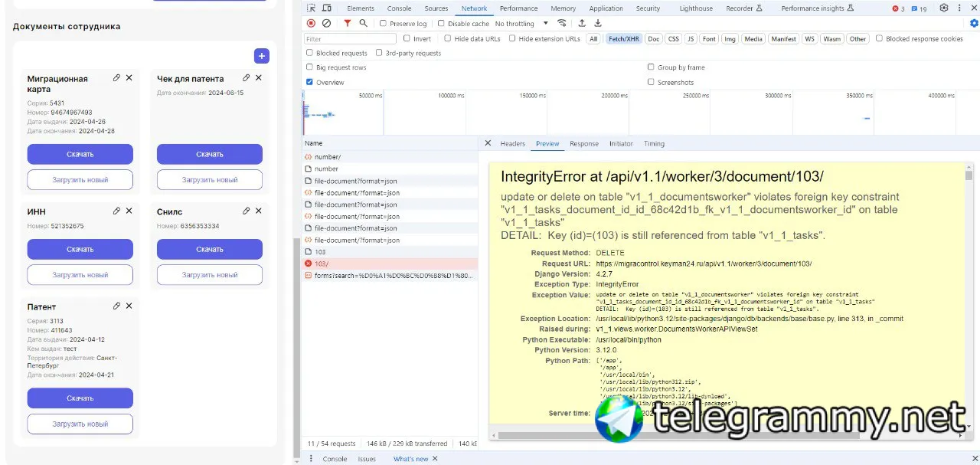Click the export HAR download icon

tap(598, 24)
